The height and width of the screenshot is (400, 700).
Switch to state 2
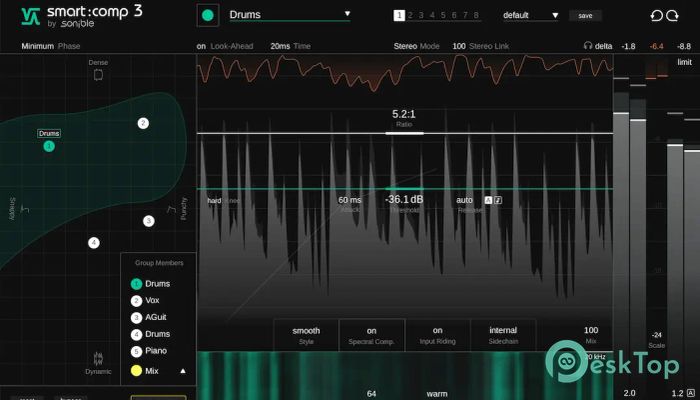tap(410, 16)
